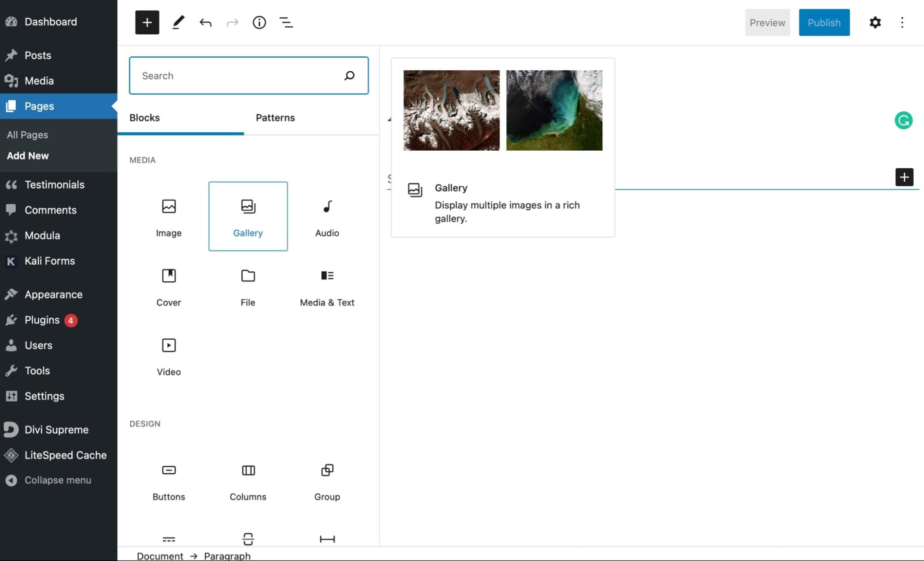
Task: Insert a Video block
Action: pos(169,355)
